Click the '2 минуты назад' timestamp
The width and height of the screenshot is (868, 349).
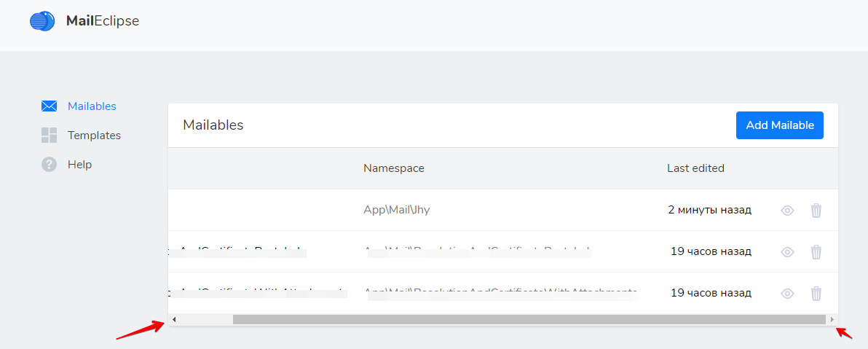click(x=710, y=210)
